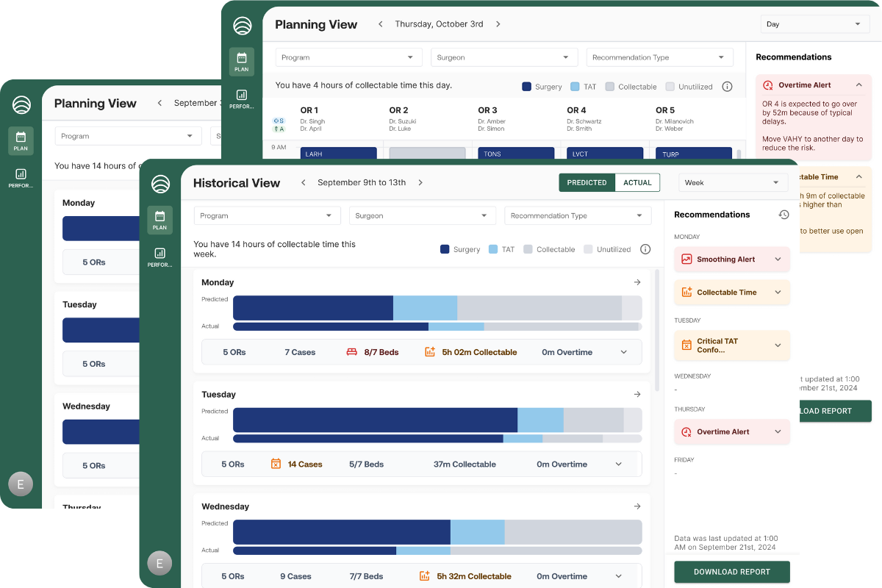Open user avatar E in Historical View window
882x588 pixels.
click(x=159, y=564)
